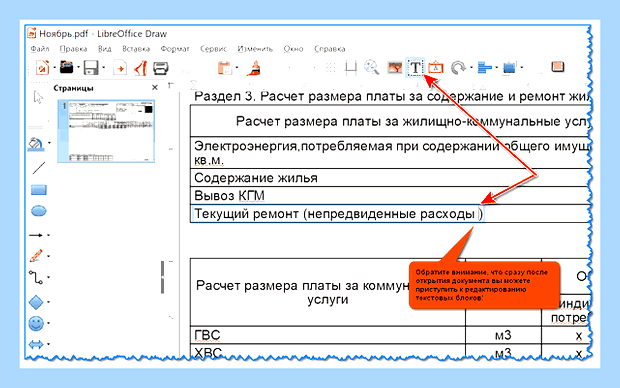The image size is (620, 388).
Task: Select the Symbol Shapes smiley tool
Action: (x=36, y=323)
